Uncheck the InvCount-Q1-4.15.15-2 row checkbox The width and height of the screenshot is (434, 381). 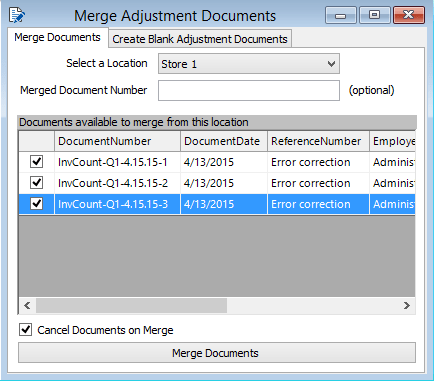point(36,183)
